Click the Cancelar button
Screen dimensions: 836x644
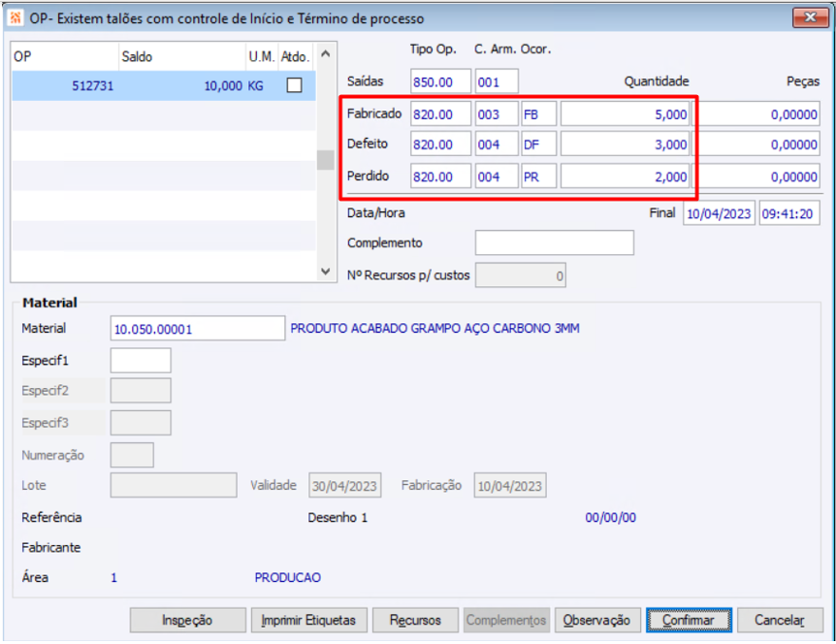780,620
